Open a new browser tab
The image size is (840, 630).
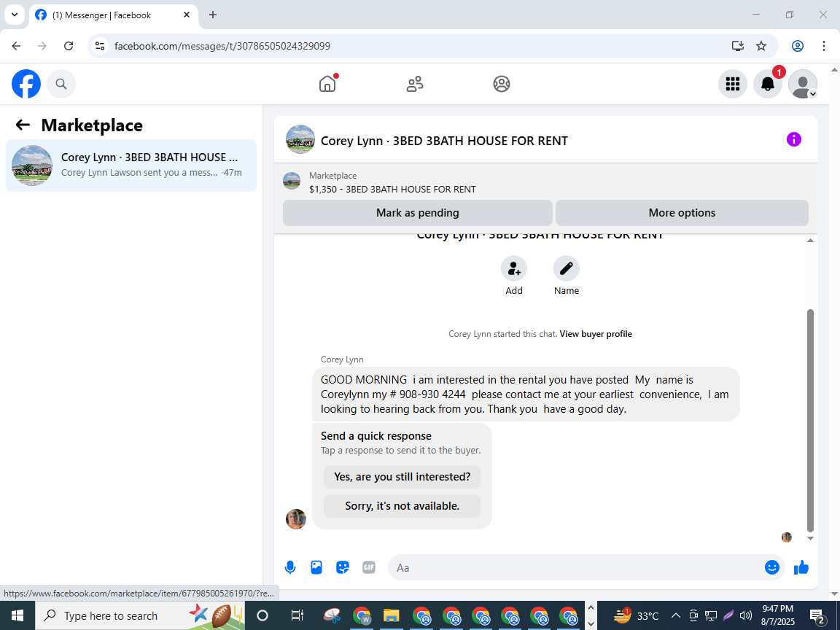pyautogui.click(x=213, y=15)
